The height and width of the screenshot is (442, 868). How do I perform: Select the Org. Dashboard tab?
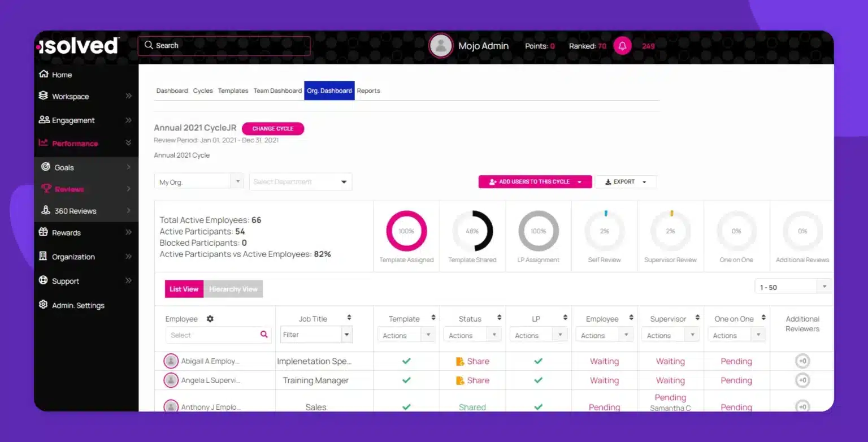(329, 90)
